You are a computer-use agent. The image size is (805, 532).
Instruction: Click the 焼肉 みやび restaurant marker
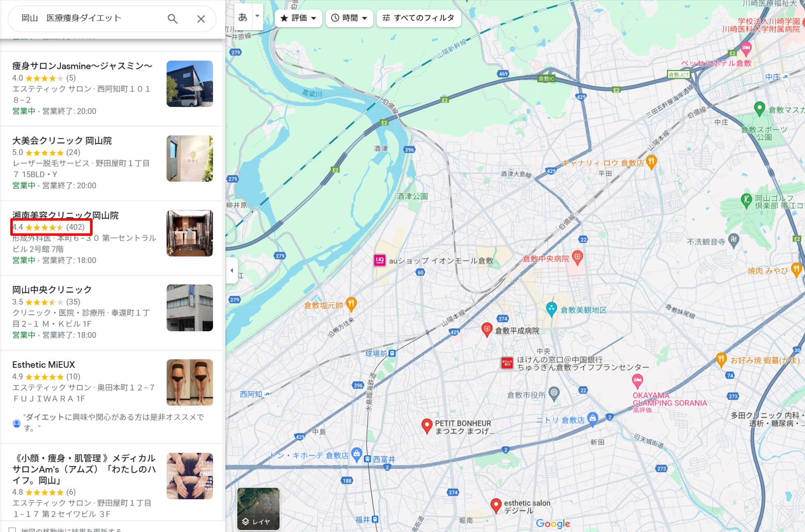(797, 269)
